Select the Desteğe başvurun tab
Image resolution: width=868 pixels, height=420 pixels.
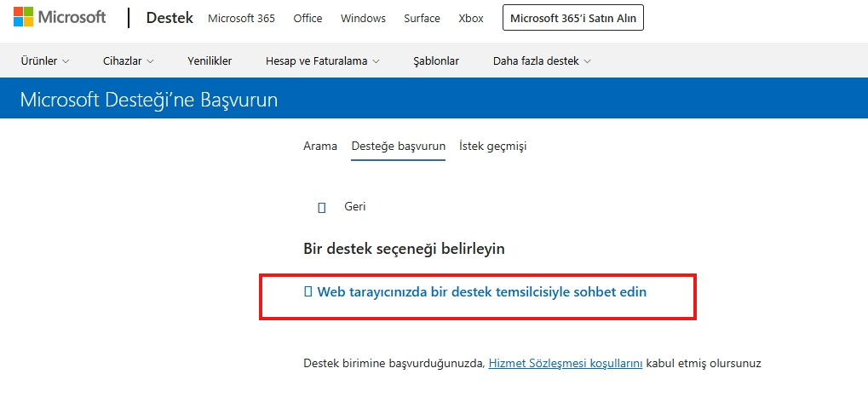click(x=398, y=147)
